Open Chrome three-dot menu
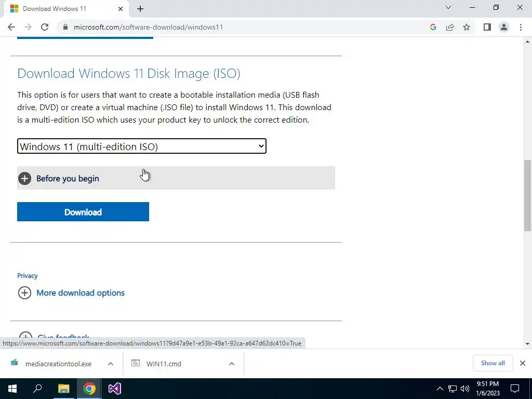 [521, 27]
